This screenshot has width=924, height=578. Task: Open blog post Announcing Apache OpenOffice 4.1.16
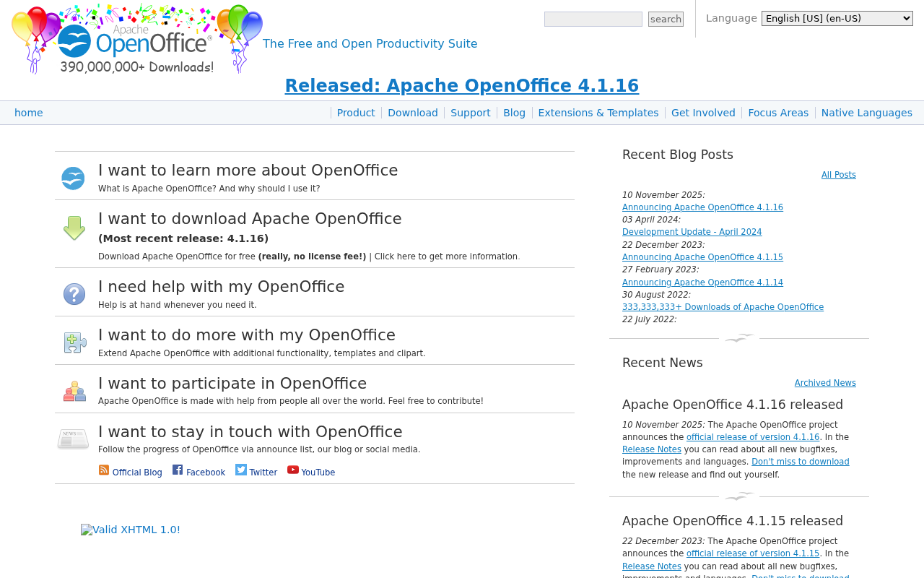coord(702,207)
